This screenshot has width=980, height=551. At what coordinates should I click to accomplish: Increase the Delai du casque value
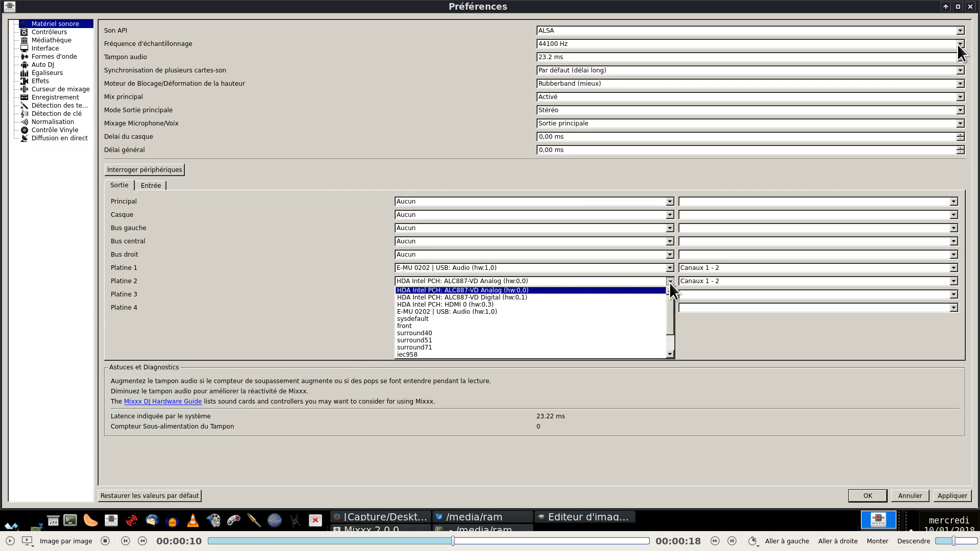click(x=960, y=135)
